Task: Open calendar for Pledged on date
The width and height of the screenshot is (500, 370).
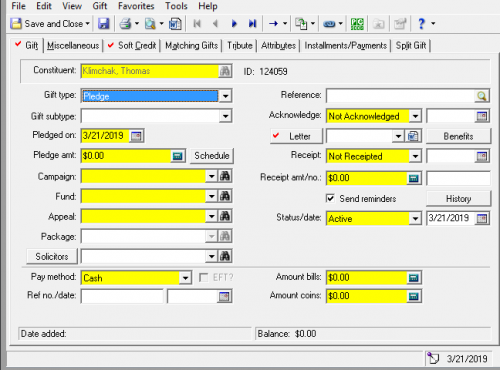Action: click(136, 136)
